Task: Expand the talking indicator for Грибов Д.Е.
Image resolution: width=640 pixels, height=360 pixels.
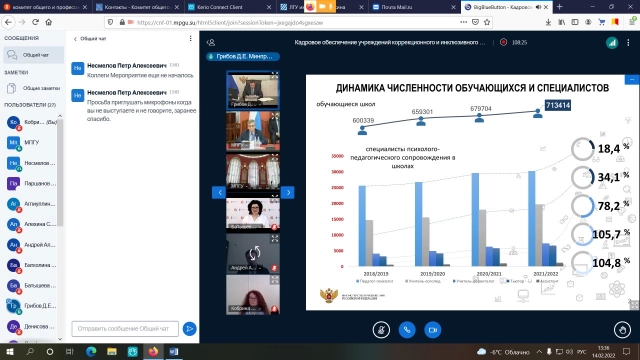Action: coord(243,56)
